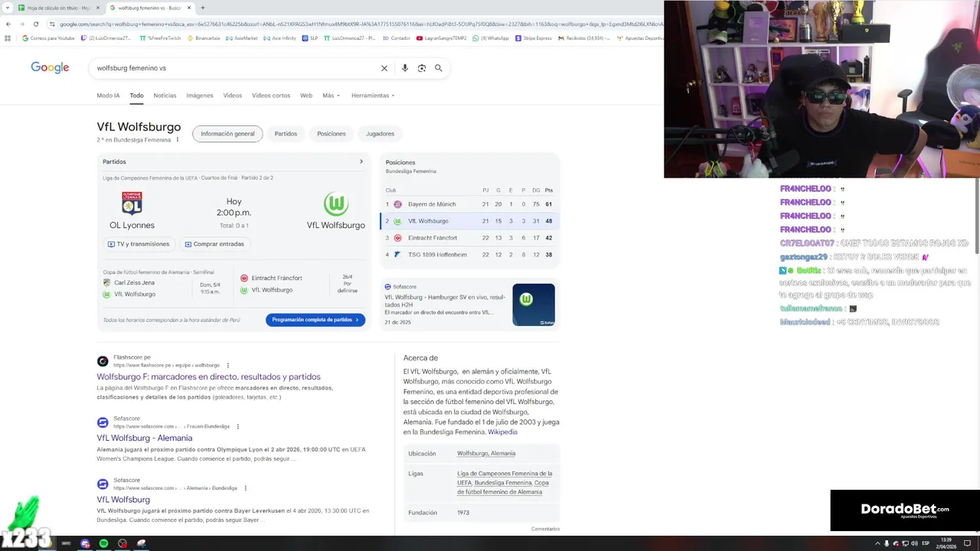Open the Gmail Recibidos bookmark
This screenshot has width=980, height=551.
pyautogui.click(x=585, y=37)
